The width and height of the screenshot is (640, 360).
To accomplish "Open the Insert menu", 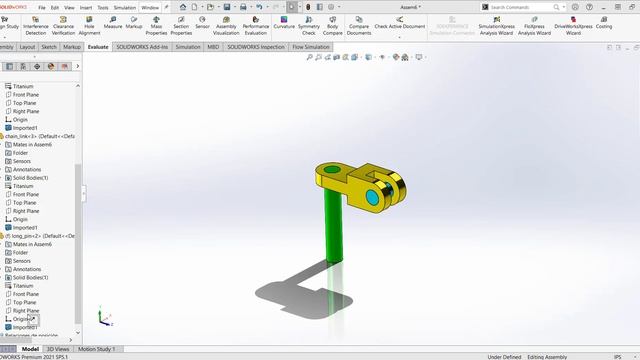I will [x=86, y=7].
